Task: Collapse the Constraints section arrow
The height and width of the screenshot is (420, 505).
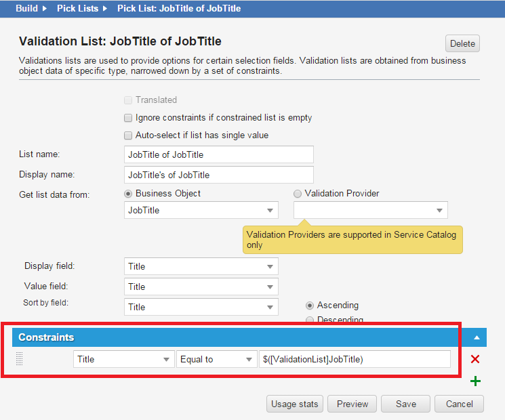Action: coord(477,337)
